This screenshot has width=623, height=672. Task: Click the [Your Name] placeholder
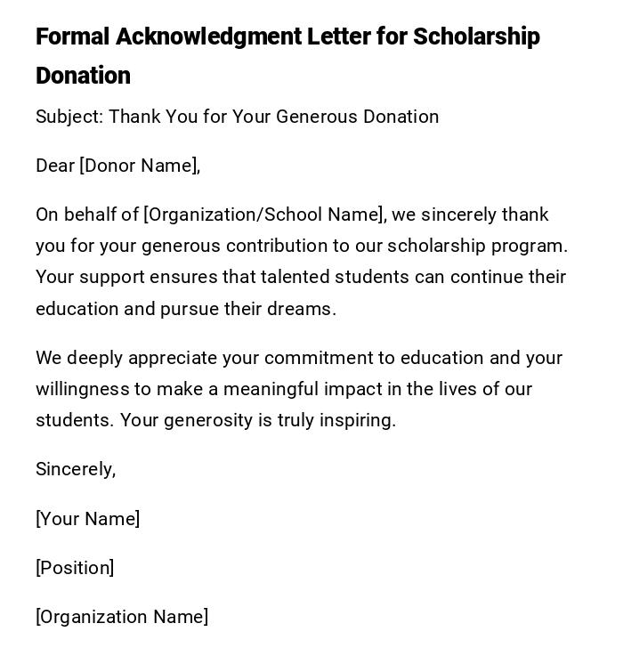(x=87, y=519)
